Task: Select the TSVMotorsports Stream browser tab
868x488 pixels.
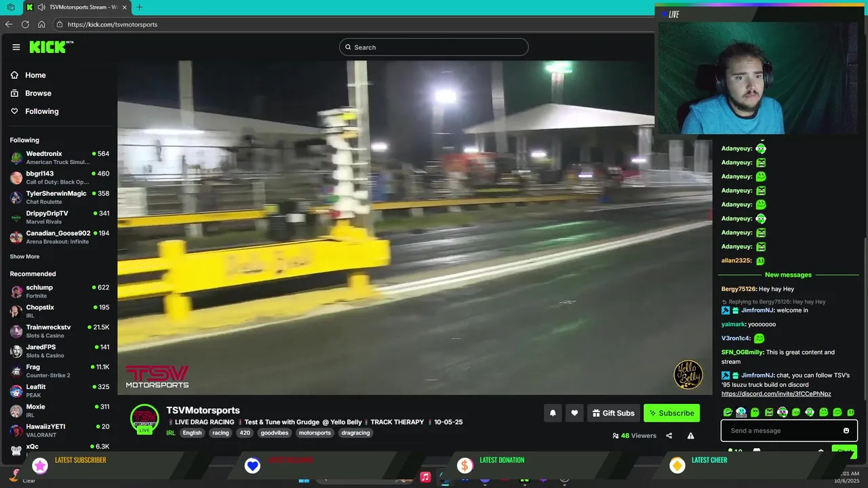Action: click(x=76, y=7)
